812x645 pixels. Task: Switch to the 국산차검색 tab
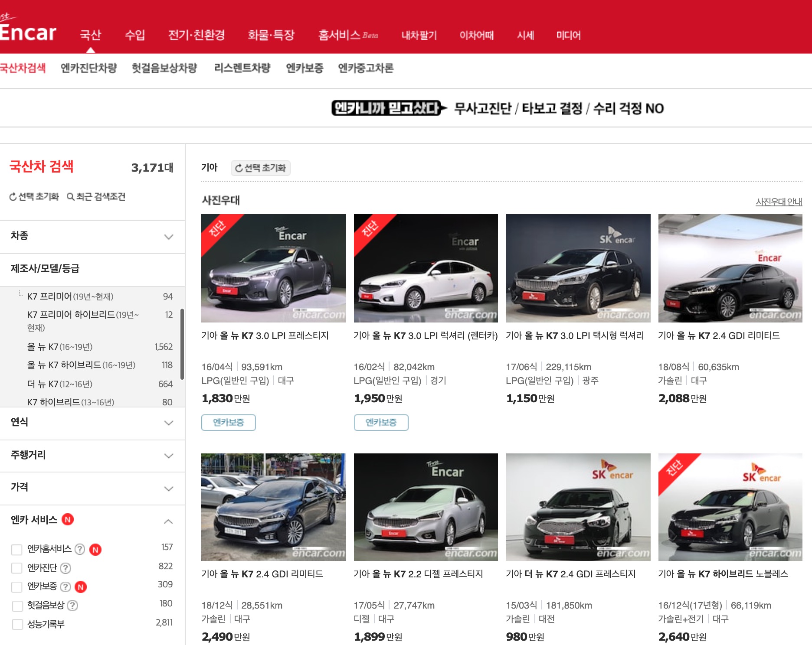(23, 68)
